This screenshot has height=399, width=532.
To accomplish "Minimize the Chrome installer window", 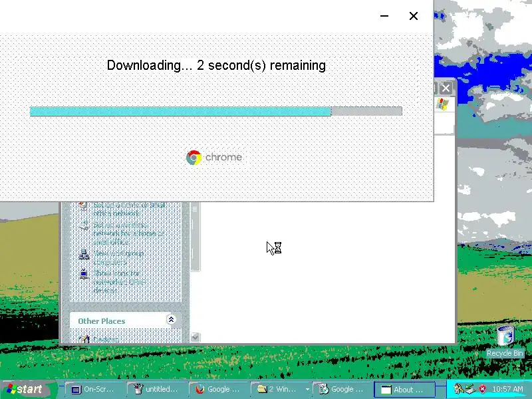I will coord(384,16).
